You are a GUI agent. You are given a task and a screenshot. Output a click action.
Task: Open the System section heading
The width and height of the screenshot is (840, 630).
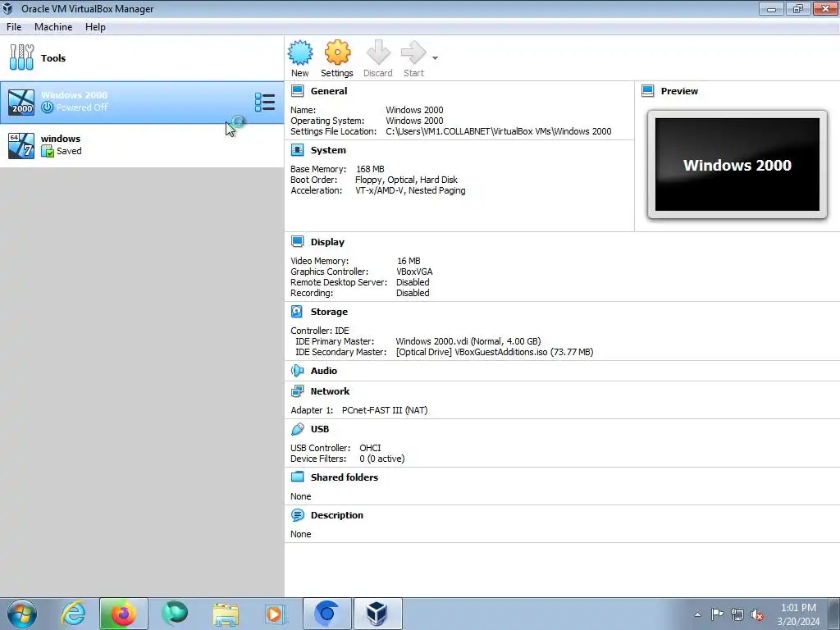tap(328, 151)
